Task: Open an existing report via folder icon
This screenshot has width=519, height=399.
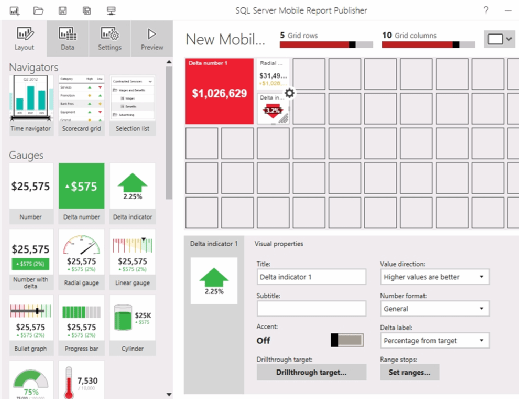Action: click(38, 11)
